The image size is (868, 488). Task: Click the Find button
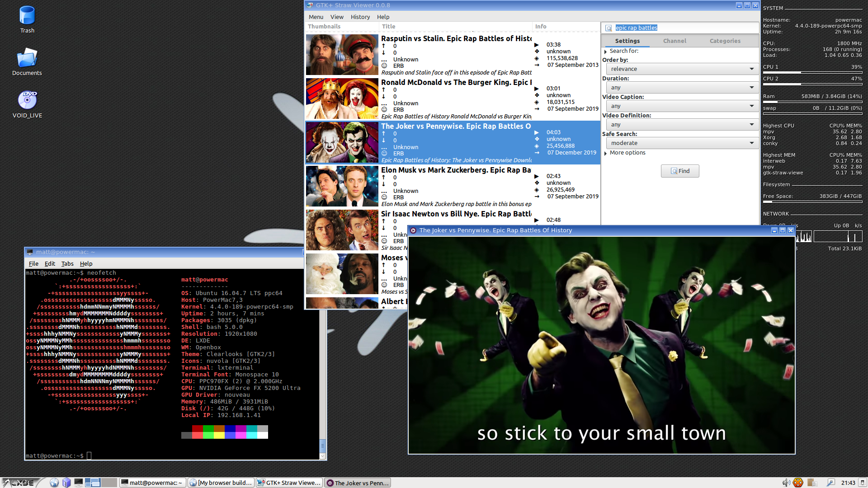tap(680, 171)
